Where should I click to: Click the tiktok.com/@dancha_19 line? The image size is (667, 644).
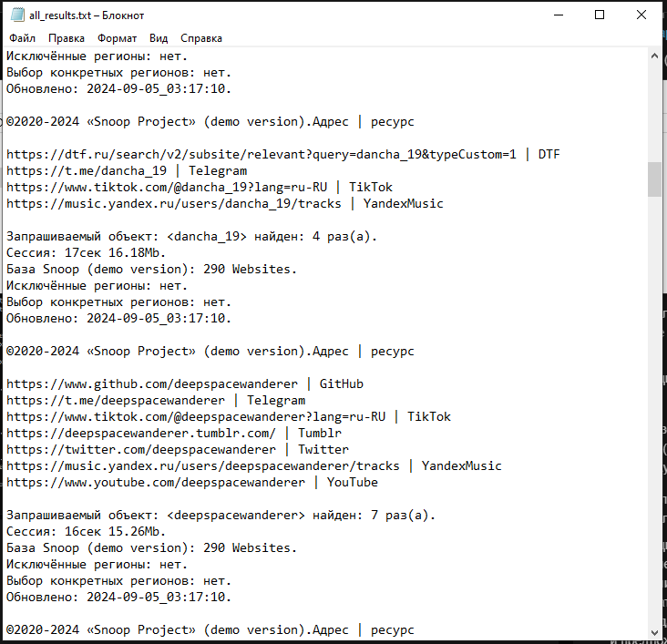(x=199, y=187)
